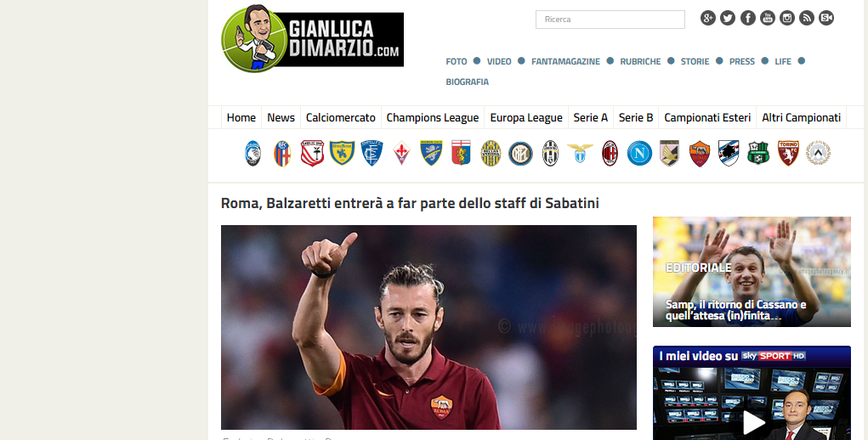Open the Facebook page icon

pos(748,18)
